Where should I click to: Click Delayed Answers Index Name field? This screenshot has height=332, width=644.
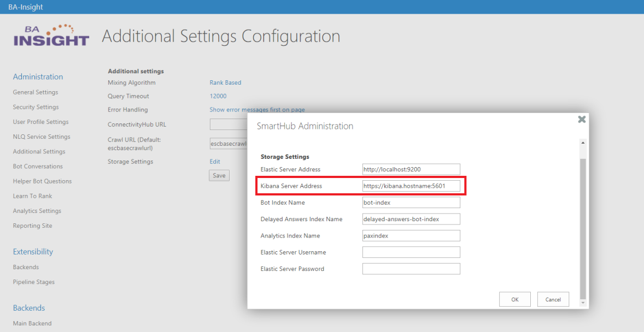pyautogui.click(x=411, y=219)
